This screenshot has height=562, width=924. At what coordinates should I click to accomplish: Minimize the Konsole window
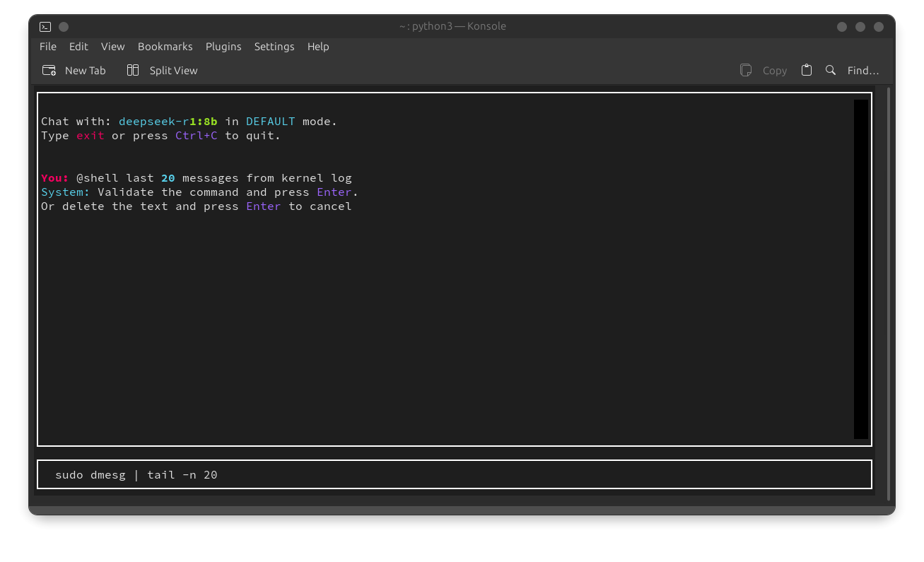tap(842, 27)
